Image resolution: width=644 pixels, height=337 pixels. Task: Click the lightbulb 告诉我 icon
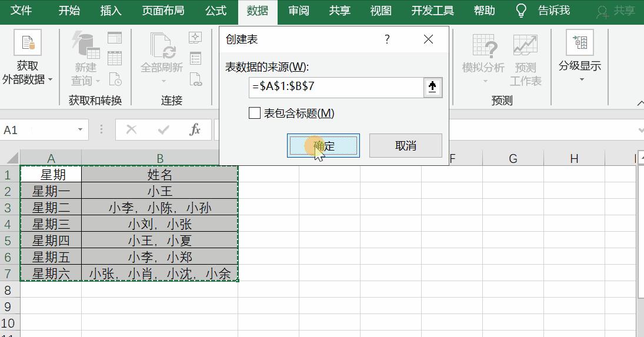point(520,11)
